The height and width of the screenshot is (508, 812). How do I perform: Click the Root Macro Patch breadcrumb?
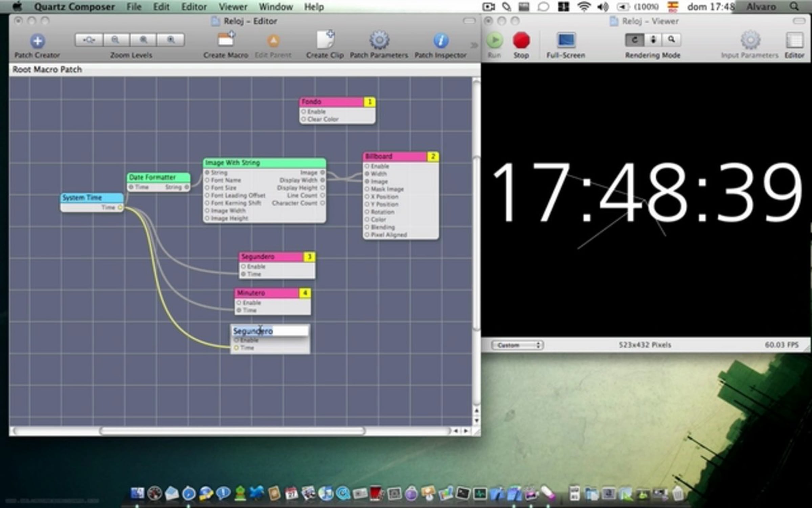(x=47, y=69)
